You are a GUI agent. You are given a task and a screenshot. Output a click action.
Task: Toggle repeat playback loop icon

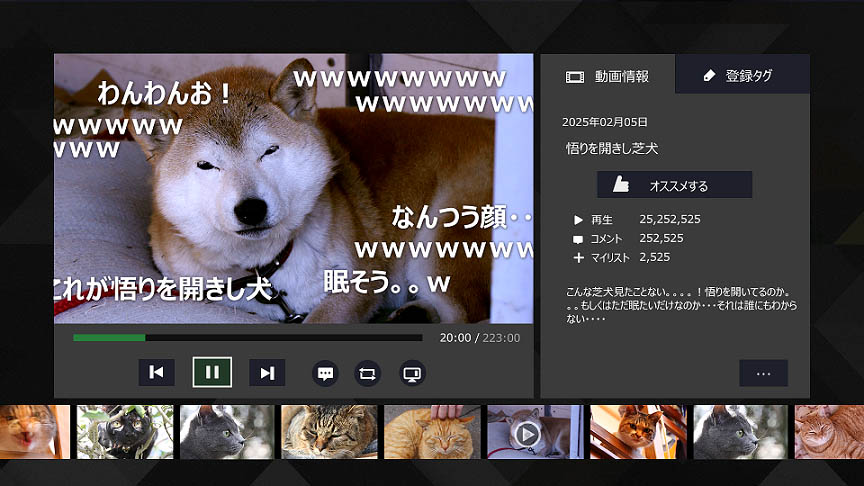(x=368, y=374)
